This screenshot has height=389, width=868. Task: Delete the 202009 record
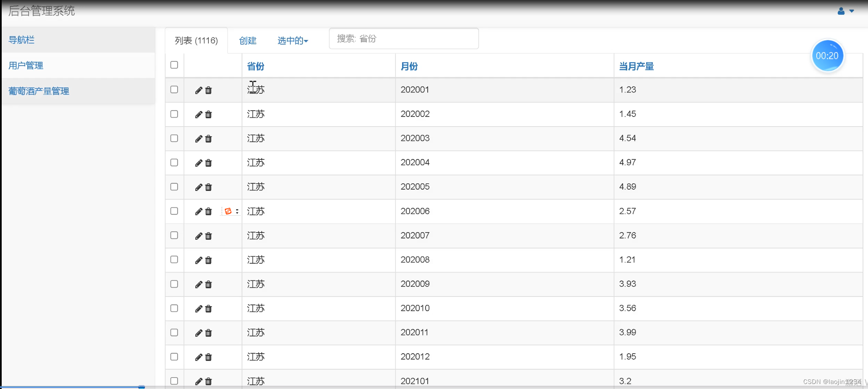208,285
